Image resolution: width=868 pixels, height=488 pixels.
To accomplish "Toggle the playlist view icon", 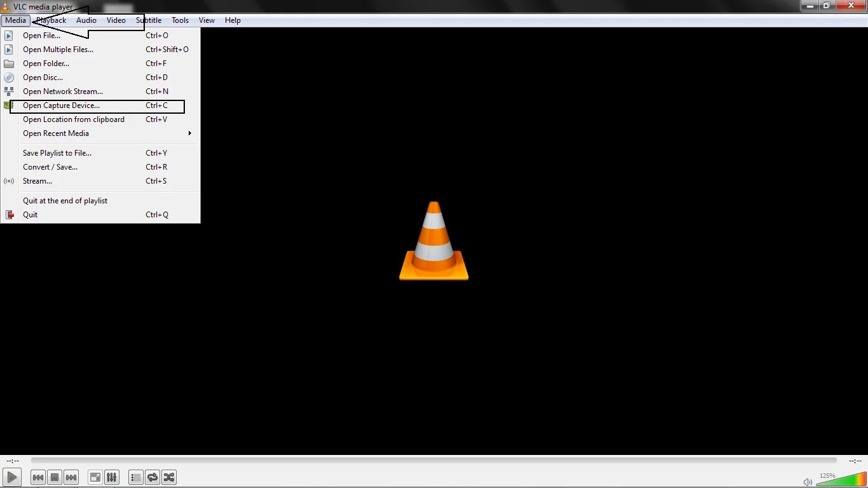I will point(135,477).
